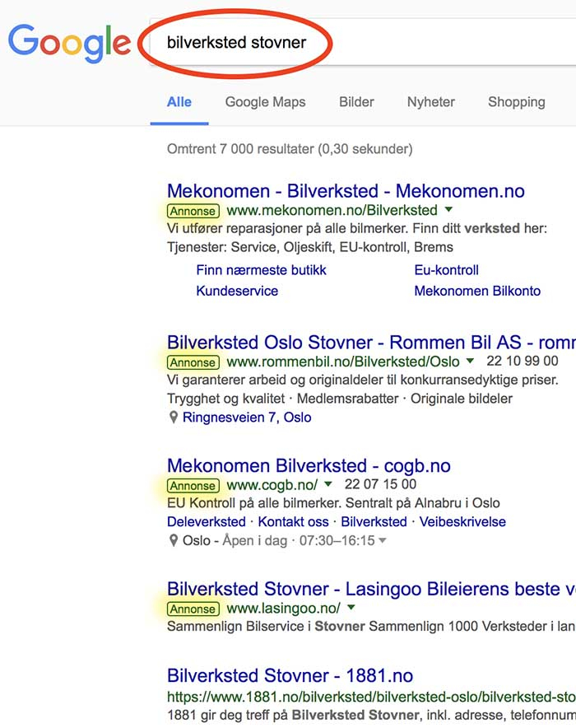Expand the mekonomen.no URL dropdown arrow

(448, 211)
